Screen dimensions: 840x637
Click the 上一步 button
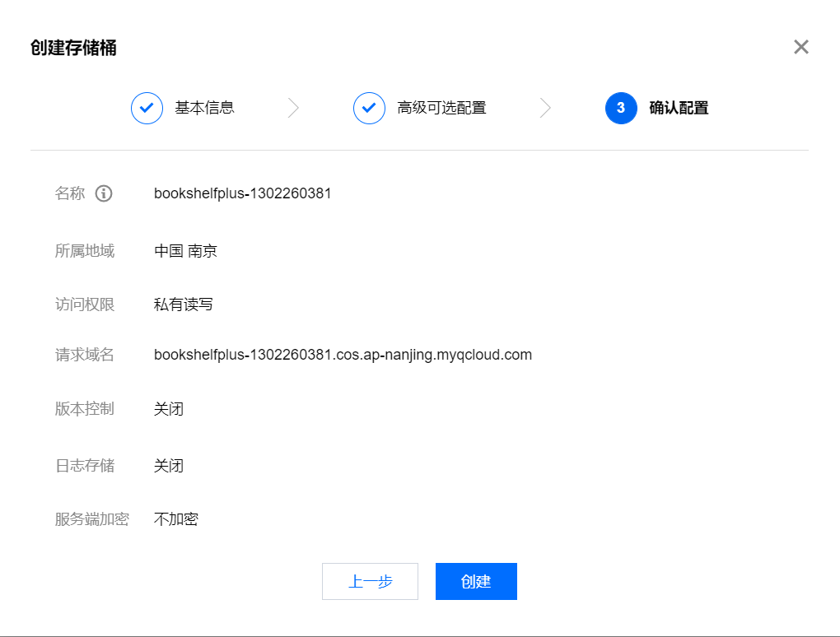pyautogui.click(x=370, y=582)
